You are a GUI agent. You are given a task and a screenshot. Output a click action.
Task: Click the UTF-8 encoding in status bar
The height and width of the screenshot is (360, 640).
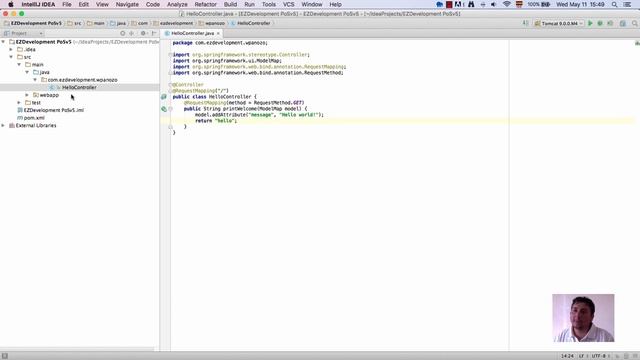tap(600, 356)
